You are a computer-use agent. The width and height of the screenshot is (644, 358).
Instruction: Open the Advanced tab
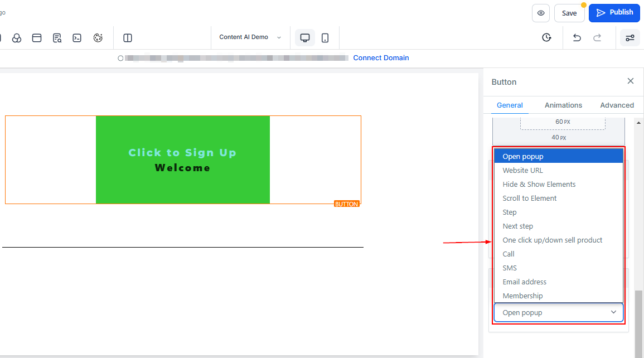point(617,105)
